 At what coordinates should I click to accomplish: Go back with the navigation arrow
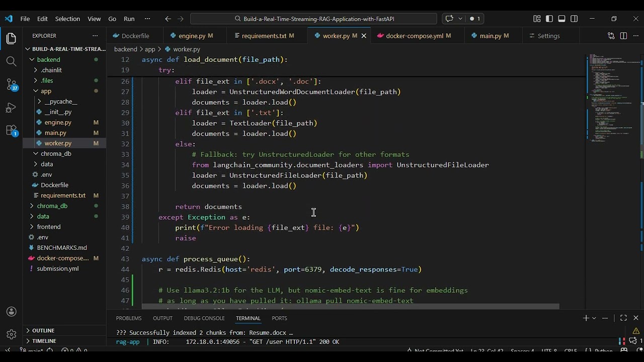(x=168, y=19)
